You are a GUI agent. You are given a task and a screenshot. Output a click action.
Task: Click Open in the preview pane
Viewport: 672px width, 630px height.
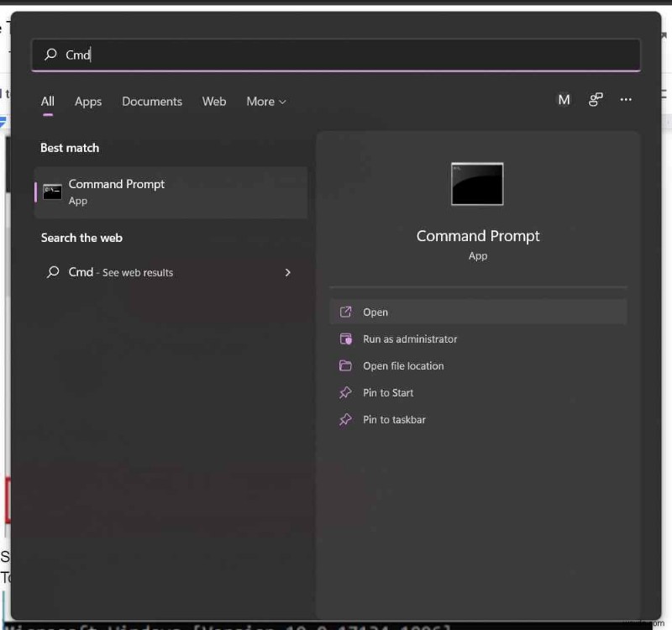(478, 312)
